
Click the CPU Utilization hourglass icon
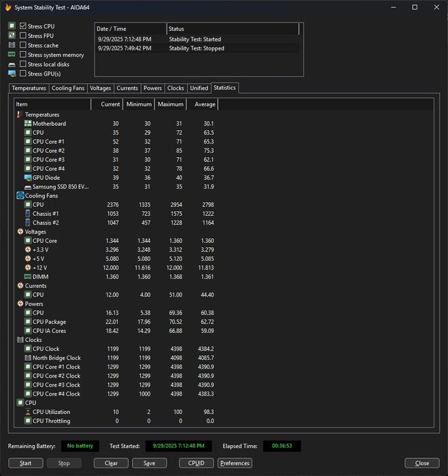[x=28, y=411]
